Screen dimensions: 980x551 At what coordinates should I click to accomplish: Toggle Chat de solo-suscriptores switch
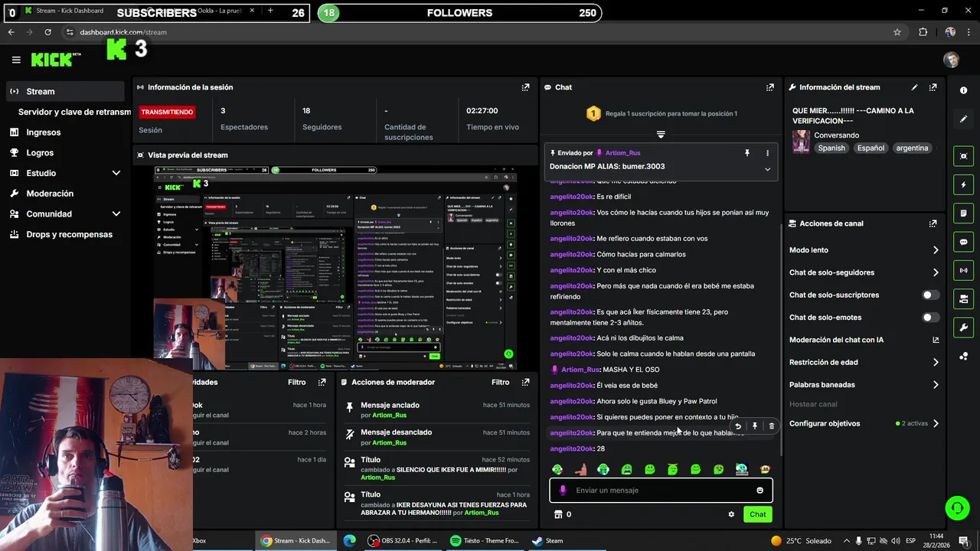tap(930, 295)
